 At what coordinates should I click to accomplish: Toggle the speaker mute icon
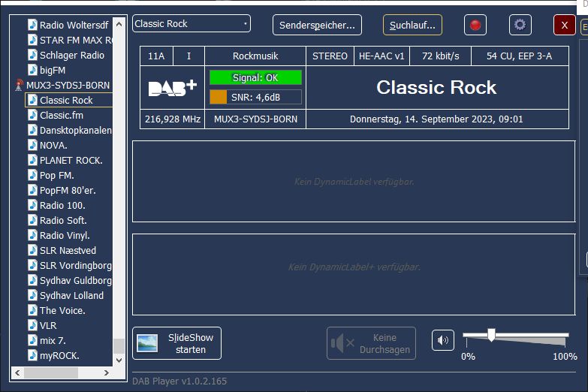(x=443, y=340)
